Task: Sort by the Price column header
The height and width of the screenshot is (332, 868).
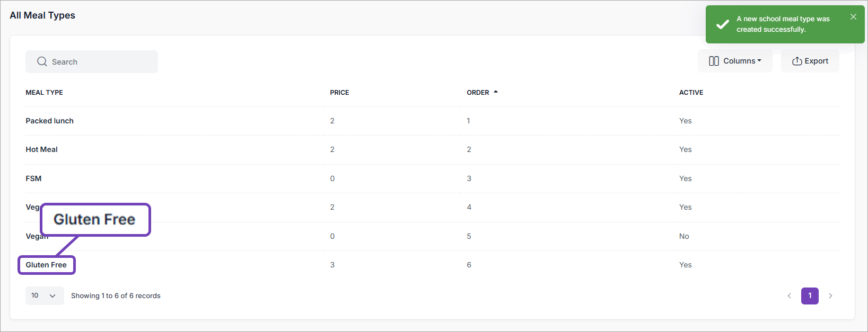Action: coord(339,93)
